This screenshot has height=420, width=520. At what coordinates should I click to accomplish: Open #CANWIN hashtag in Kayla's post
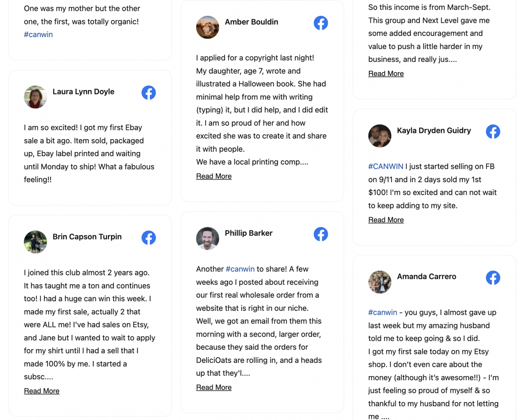tap(386, 167)
